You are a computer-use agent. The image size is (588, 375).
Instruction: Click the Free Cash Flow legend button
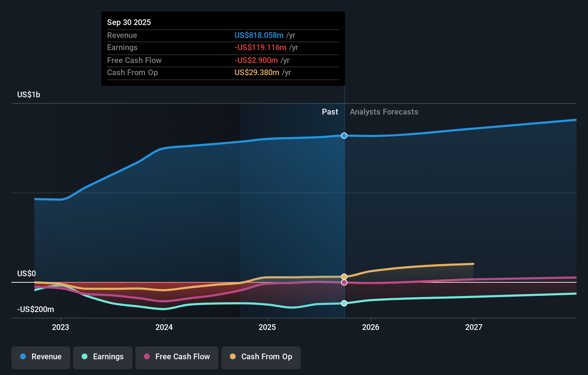point(177,357)
